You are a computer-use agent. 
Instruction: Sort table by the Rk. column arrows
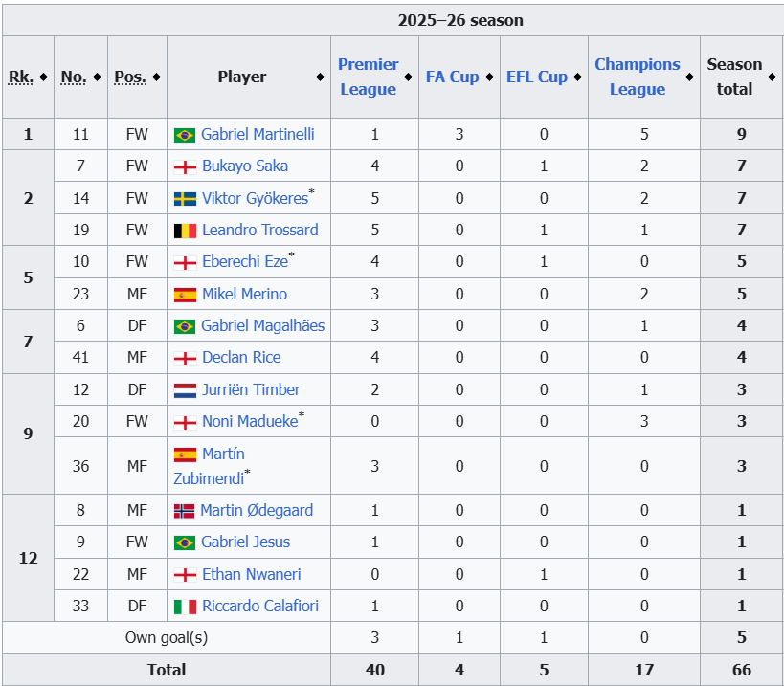43,77
